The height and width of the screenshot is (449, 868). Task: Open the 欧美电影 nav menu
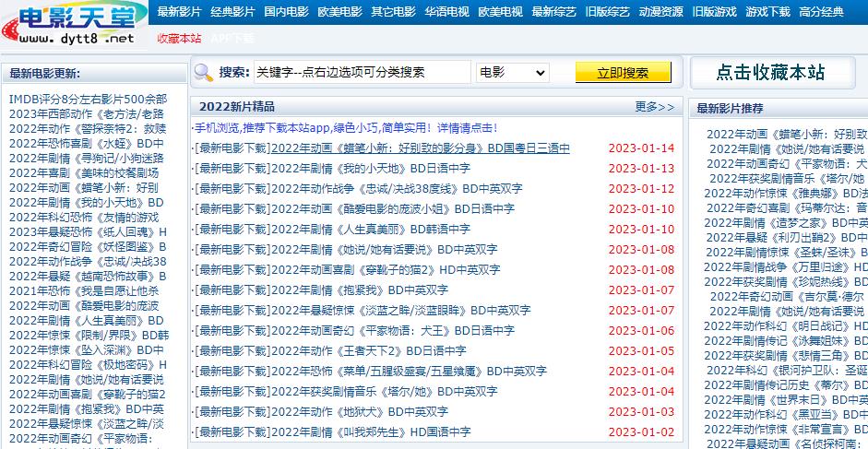click(x=339, y=12)
